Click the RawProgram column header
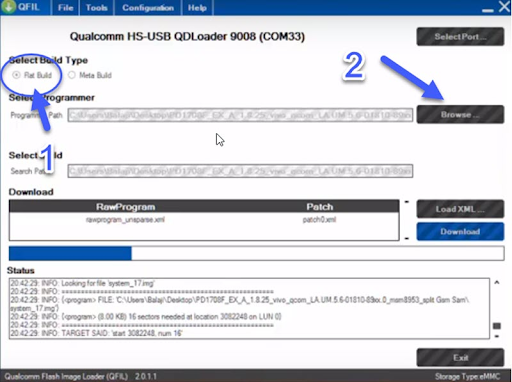 pos(125,207)
